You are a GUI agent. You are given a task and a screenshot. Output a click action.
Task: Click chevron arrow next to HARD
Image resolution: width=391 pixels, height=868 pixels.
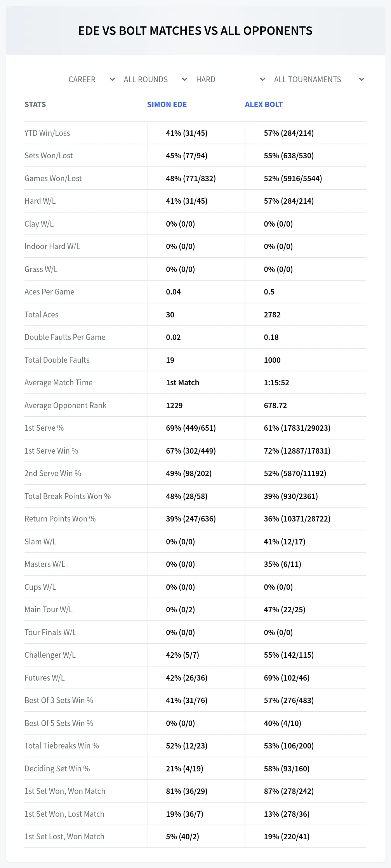(262, 80)
